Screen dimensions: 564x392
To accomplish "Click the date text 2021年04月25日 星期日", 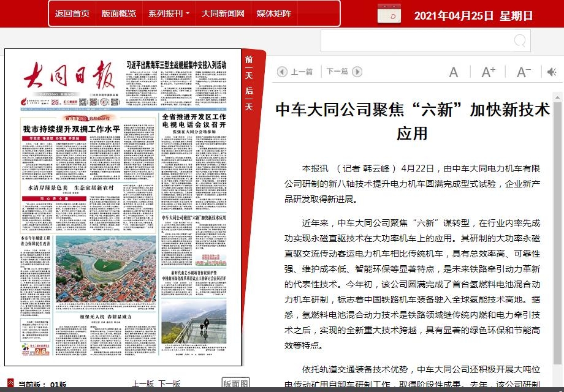I will (473, 15).
